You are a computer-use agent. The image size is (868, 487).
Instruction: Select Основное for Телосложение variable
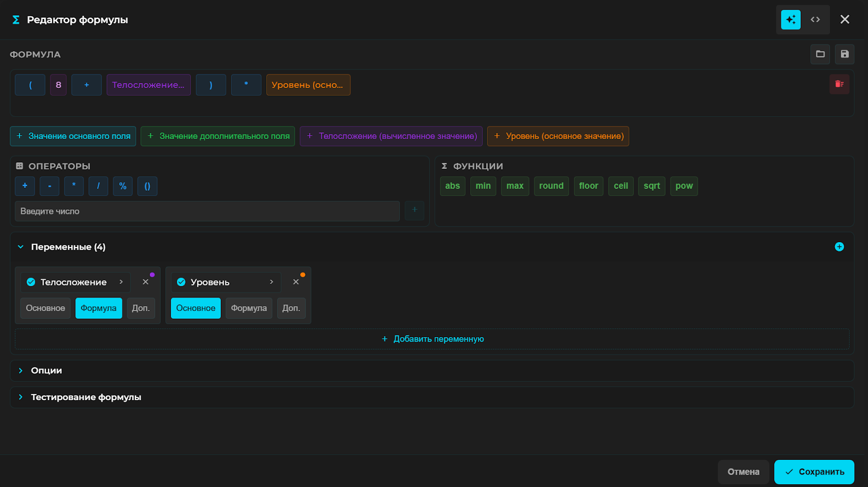coord(46,308)
